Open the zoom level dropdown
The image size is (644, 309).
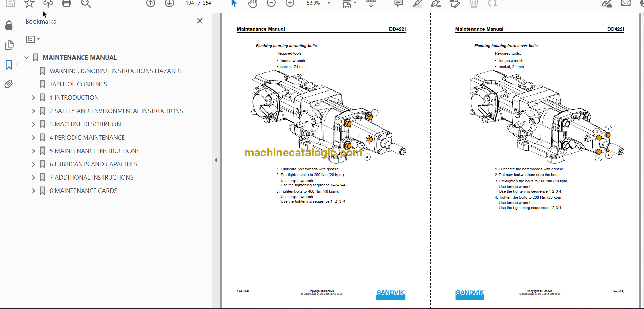[x=329, y=3]
